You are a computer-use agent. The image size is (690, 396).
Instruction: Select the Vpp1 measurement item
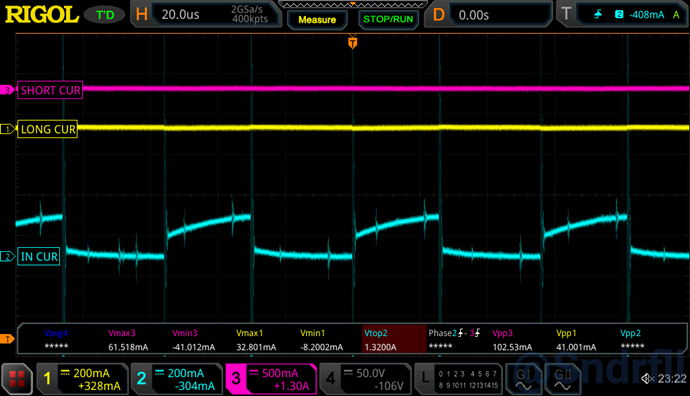click(576, 340)
